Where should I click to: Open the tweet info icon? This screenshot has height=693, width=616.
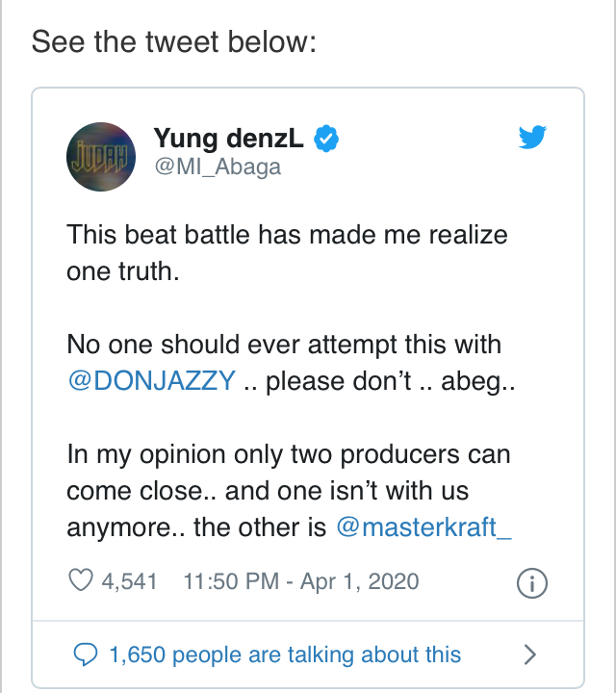[x=532, y=582]
